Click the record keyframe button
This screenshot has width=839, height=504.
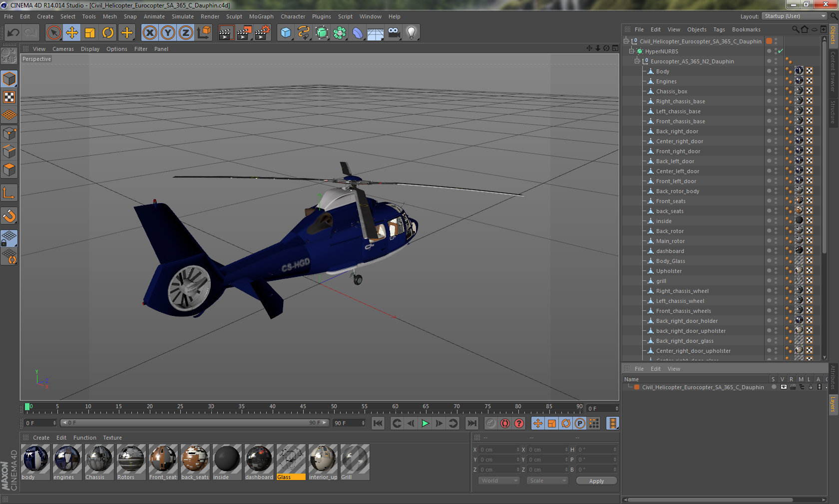point(491,423)
